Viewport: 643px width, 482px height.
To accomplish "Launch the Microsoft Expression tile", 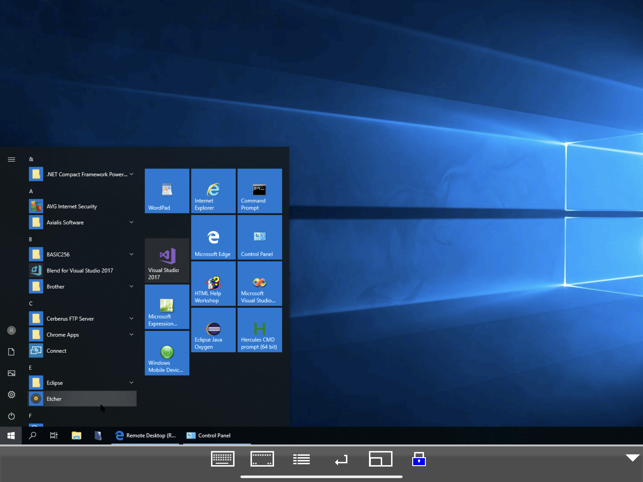I will [167, 307].
